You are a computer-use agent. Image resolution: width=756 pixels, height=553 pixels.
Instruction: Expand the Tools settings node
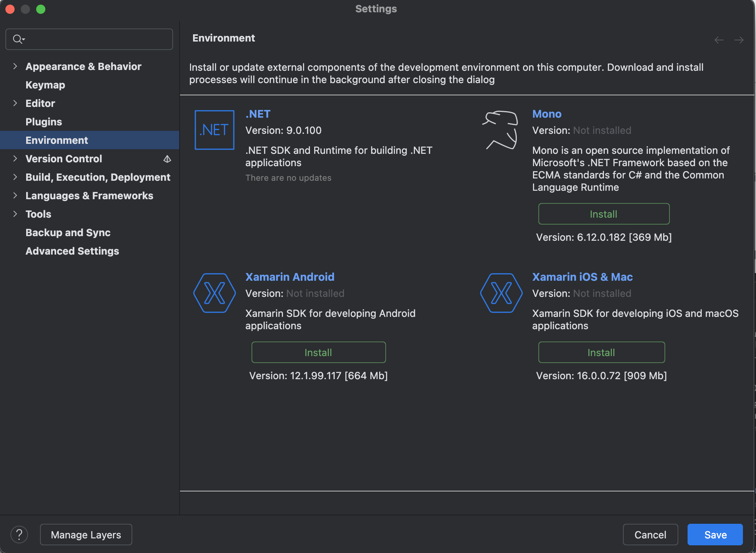click(x=15, y=214)
